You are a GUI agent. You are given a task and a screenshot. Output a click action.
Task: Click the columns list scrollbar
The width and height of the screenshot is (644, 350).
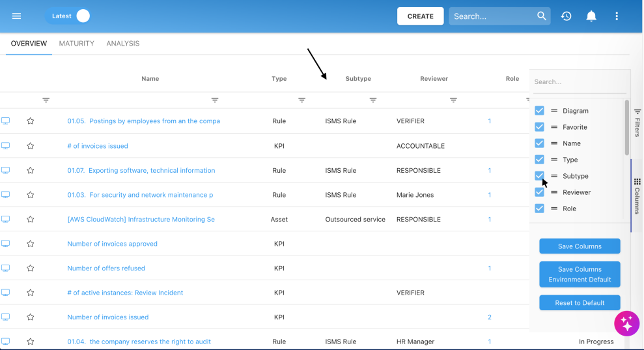[x=626, y=127]
